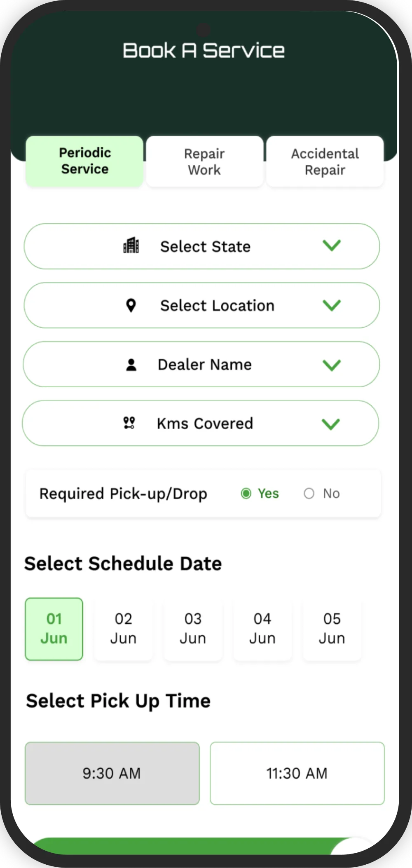
Task: Select the 04 Jun date tile
Action: click(x=262, y=629)
